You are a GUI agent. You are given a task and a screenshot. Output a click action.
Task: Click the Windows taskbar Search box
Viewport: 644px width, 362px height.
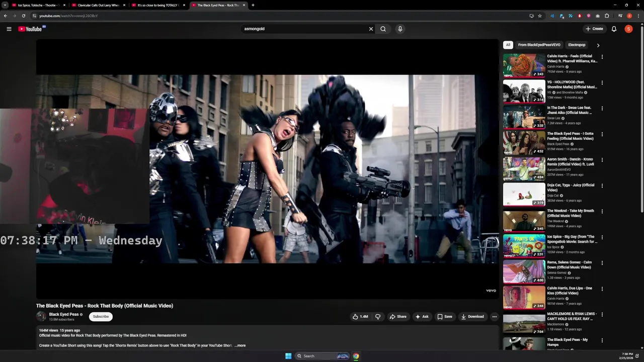point(322,356)
